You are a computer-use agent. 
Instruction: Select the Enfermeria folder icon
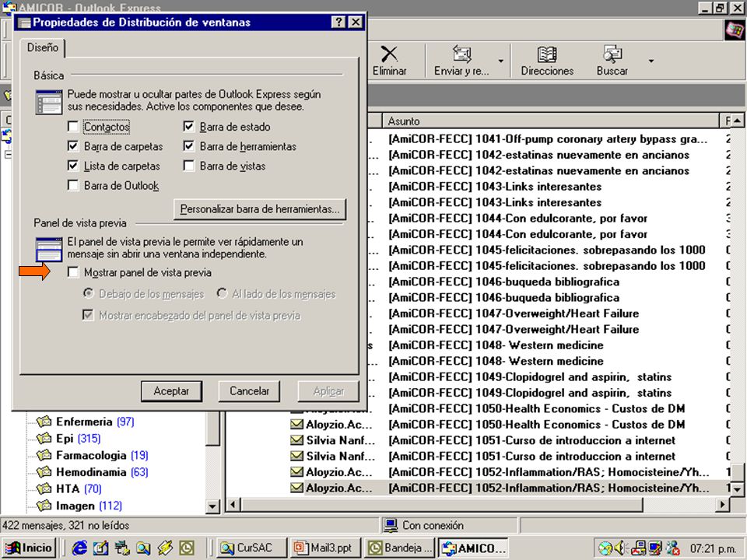point(44,422)
